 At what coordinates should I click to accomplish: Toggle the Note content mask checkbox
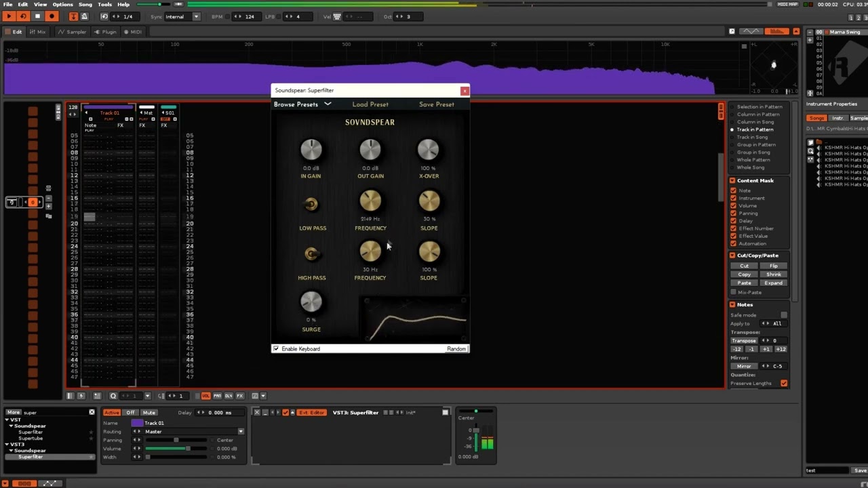733,190
